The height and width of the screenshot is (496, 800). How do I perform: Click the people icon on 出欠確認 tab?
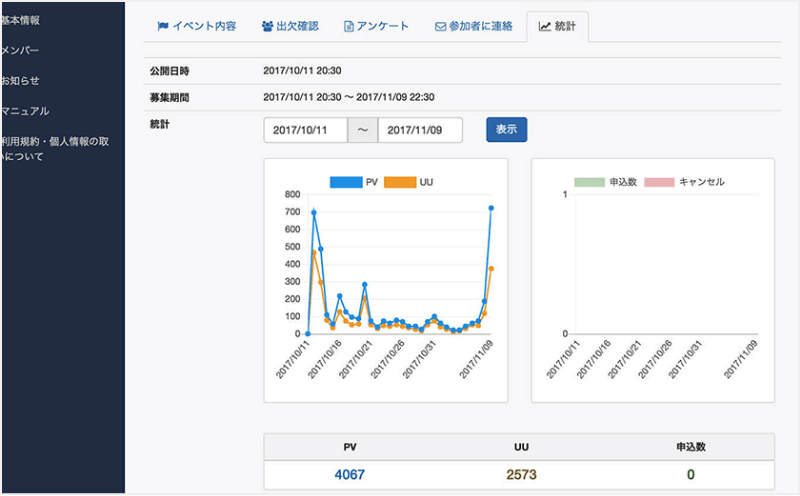tap(267, 27)
